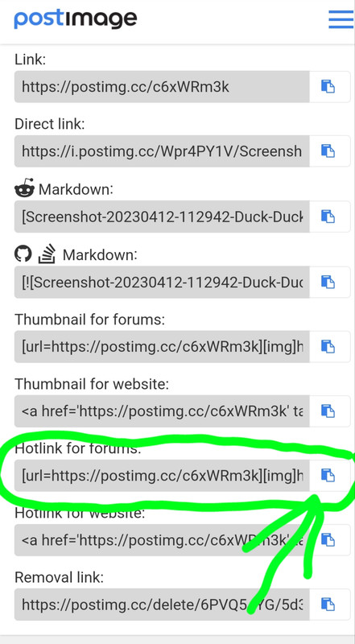
Task: Copy the Link URL with its copy icon
Action: tap(329, 87)
